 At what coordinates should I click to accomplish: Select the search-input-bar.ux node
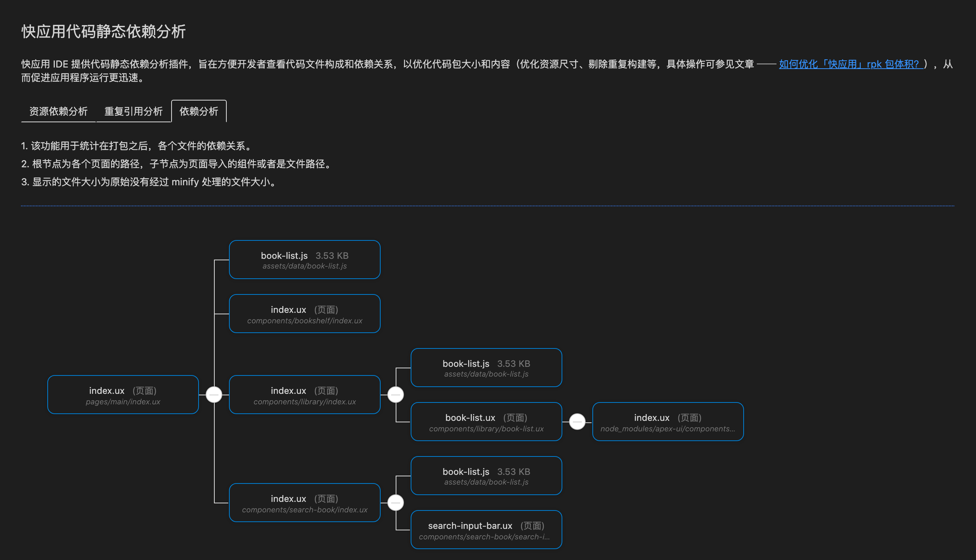[486, 530]
